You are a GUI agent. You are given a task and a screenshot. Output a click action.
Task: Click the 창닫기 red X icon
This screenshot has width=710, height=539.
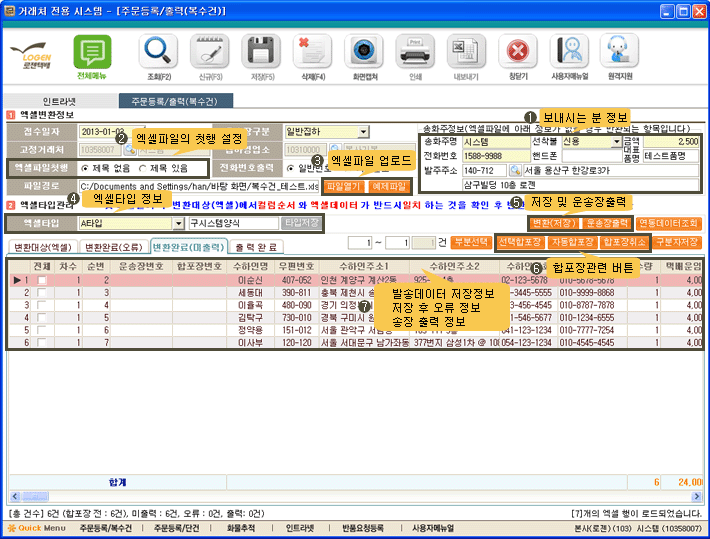point(518,51)
